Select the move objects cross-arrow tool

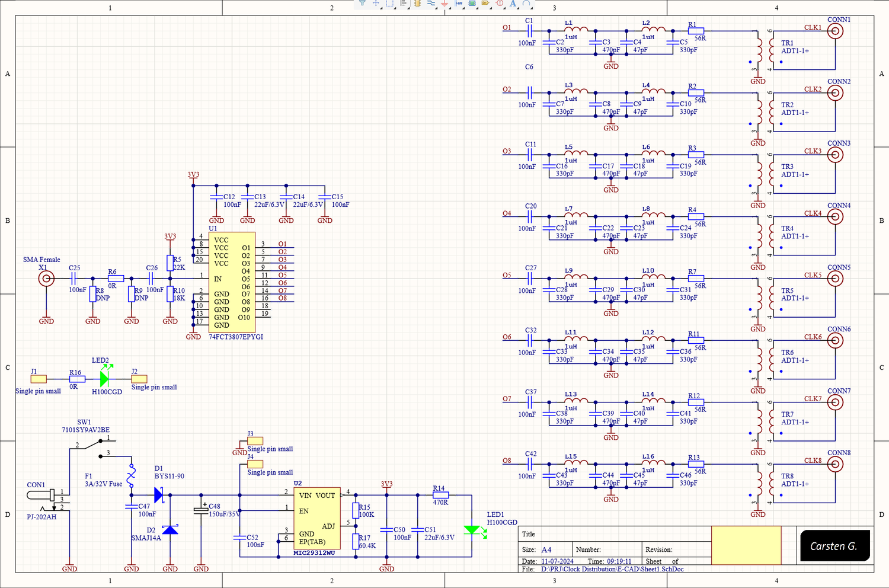(x=376, y=3)
